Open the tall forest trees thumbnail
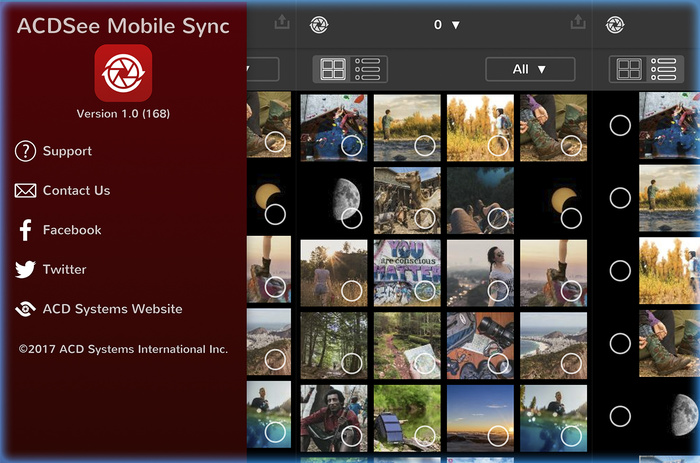Viewport: 700px width, 463px height. pyautogui.click(x=334, y=346)
